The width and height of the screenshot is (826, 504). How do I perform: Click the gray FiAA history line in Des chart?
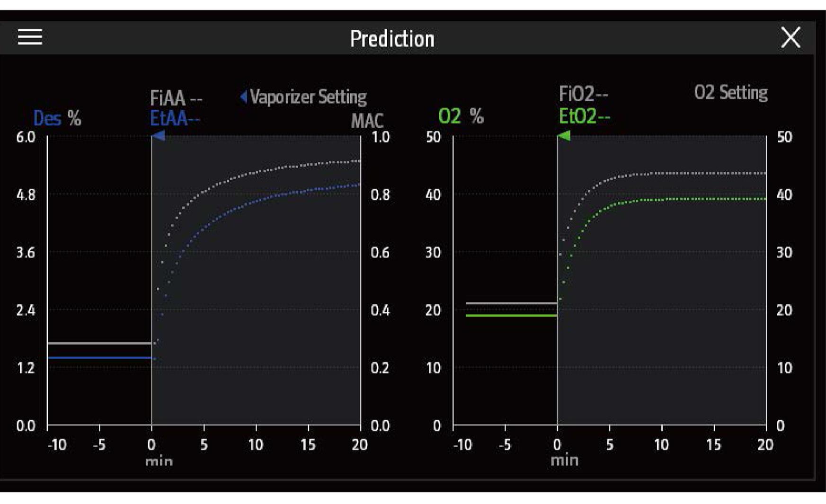point(99,343)
